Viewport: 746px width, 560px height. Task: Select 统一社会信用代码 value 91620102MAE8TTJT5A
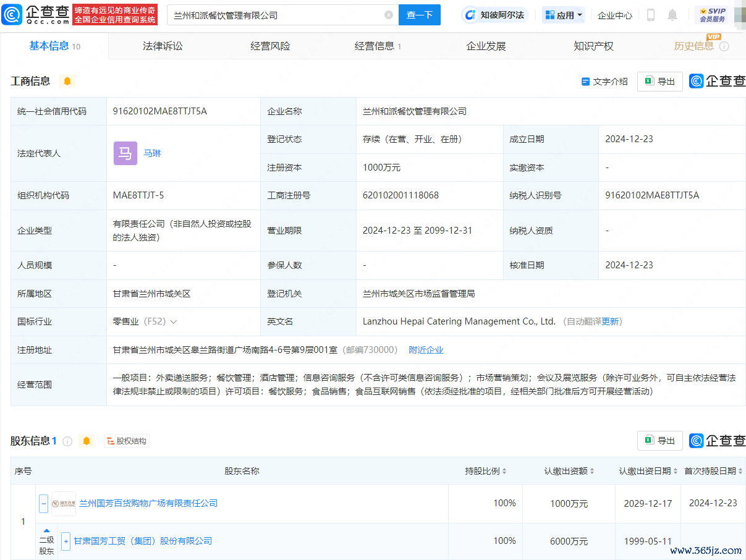pos(159,111)
